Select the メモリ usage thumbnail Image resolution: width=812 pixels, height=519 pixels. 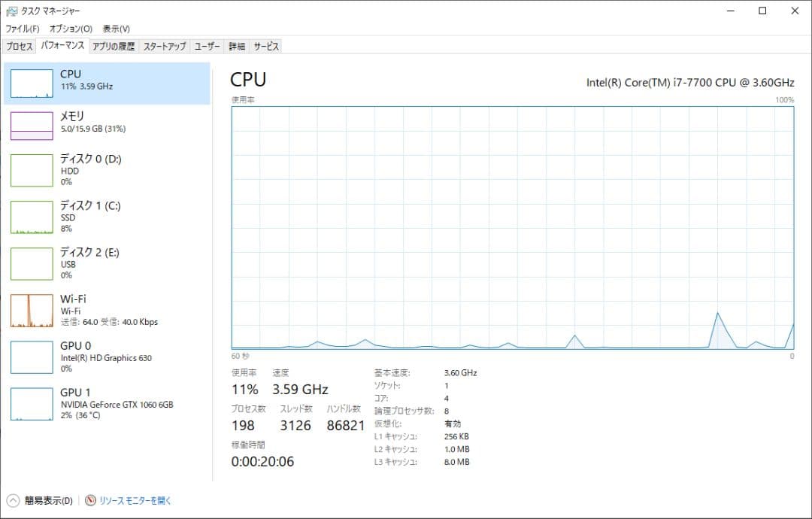[x=32, y=125]
